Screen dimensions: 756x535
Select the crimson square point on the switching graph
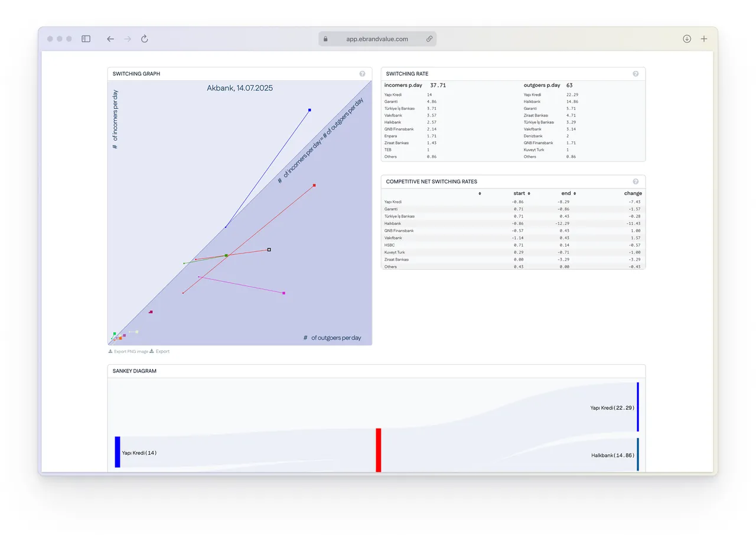click(151, 312)
